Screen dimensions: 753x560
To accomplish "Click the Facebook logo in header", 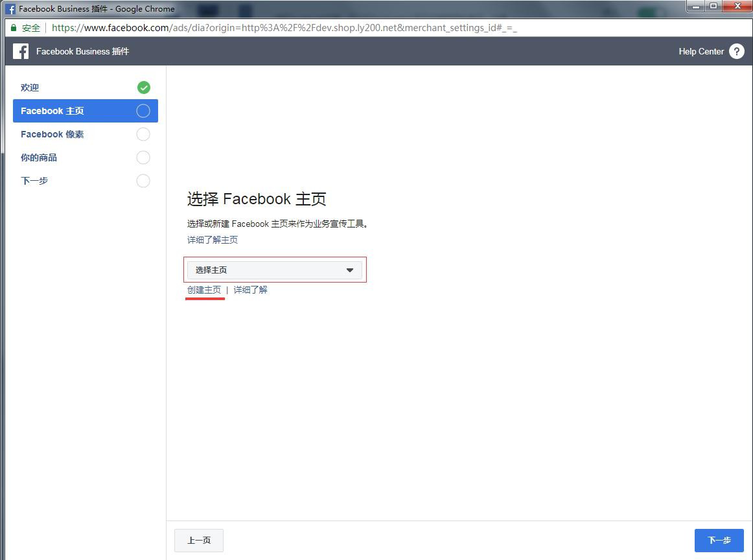I will (21, 51).
